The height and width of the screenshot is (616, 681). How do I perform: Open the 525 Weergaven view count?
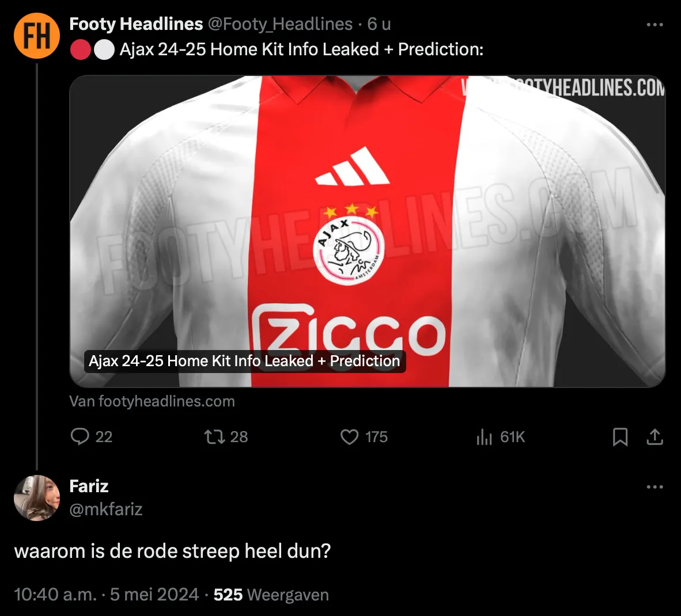pos(271,594)
